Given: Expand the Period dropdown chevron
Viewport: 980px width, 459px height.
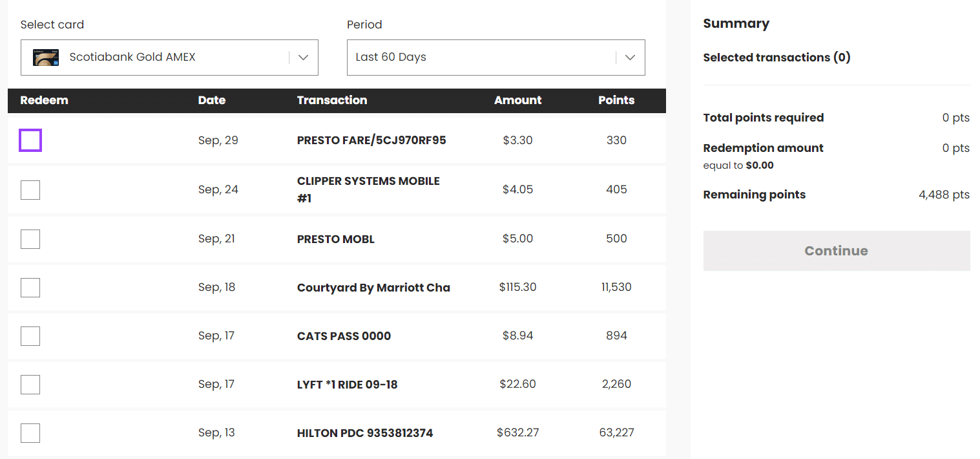Looking at the screenshot, I should pyautogui.click(x=630, y=58).
